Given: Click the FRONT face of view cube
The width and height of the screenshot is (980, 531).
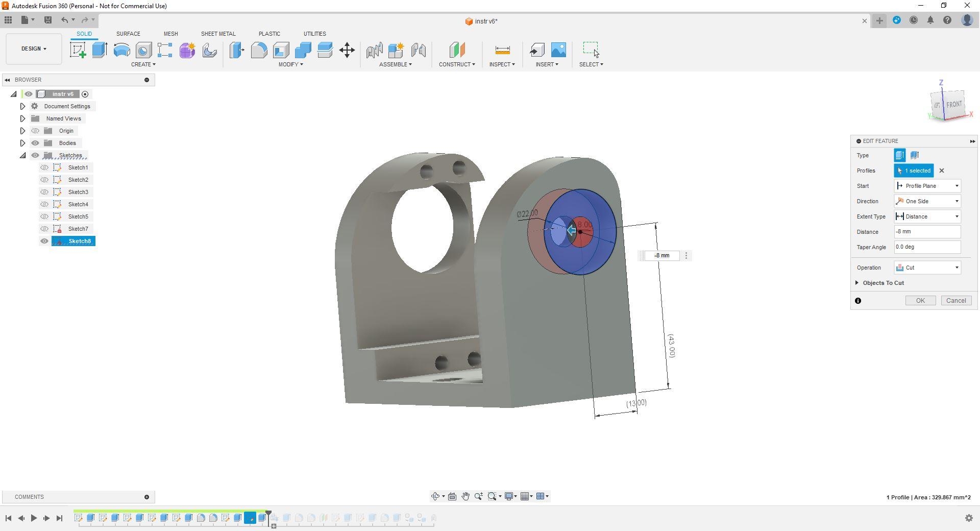Looking at the screenshot, I should (953, 104).
